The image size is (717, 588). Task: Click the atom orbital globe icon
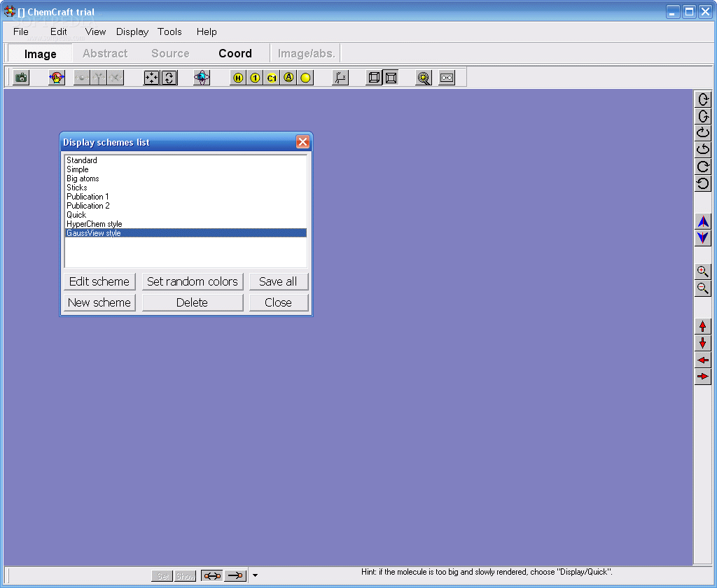pyautogui.click(x=202, y=78)
